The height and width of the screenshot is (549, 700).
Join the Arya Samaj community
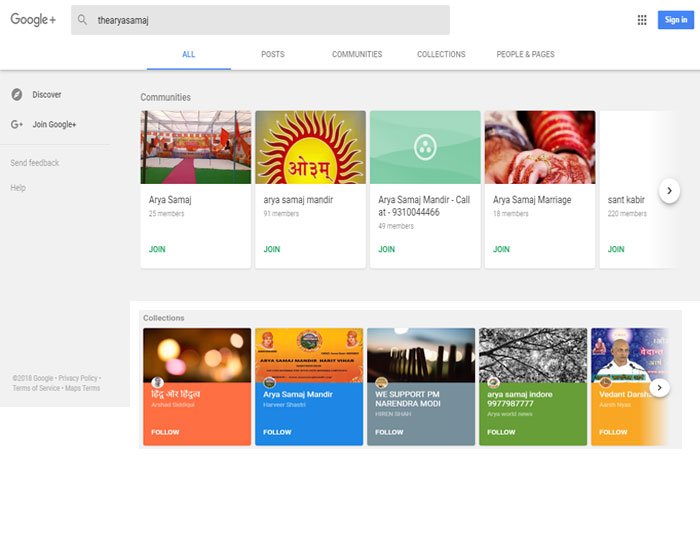[x=157, y=249]
